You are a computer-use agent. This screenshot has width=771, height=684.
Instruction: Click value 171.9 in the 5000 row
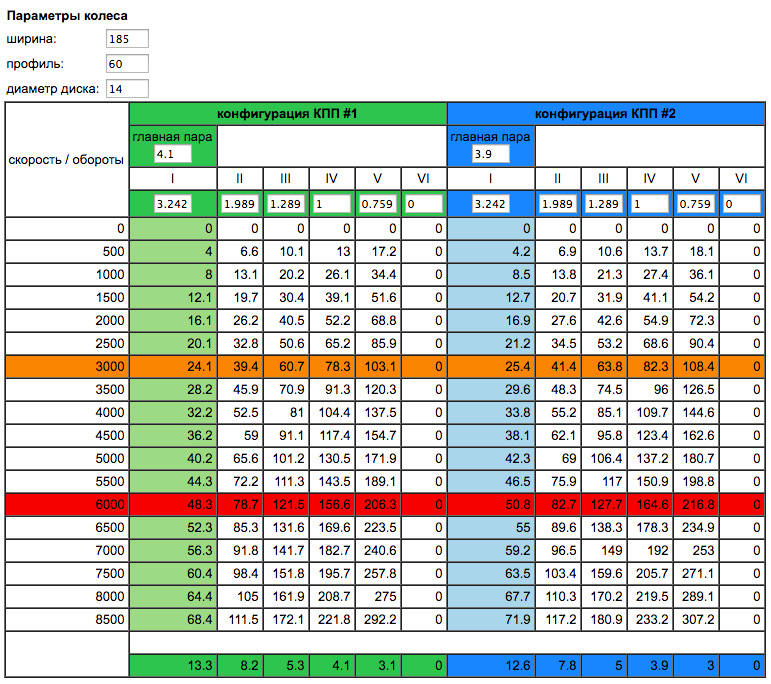[x=380, y=458]
